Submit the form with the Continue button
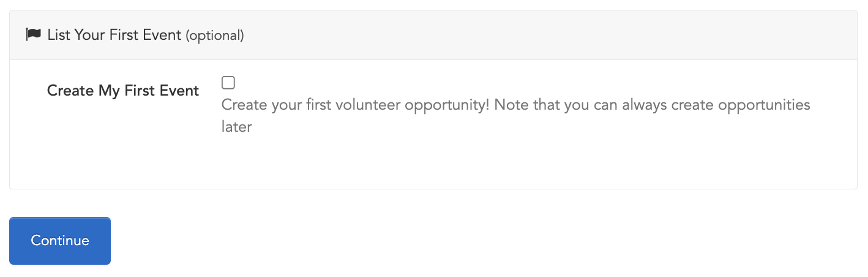 point(60,241)
